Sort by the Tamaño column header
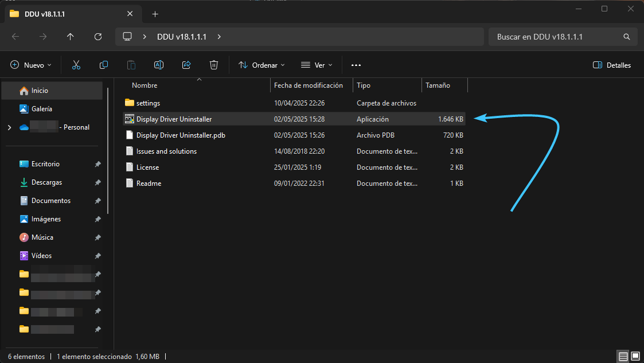The image size is (644, 363). 438,85
